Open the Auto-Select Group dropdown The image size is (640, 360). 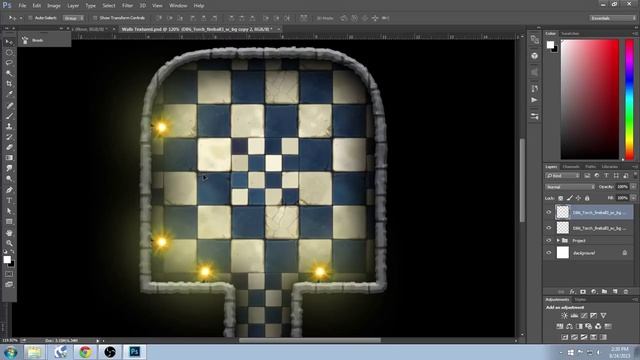point(73,18)
